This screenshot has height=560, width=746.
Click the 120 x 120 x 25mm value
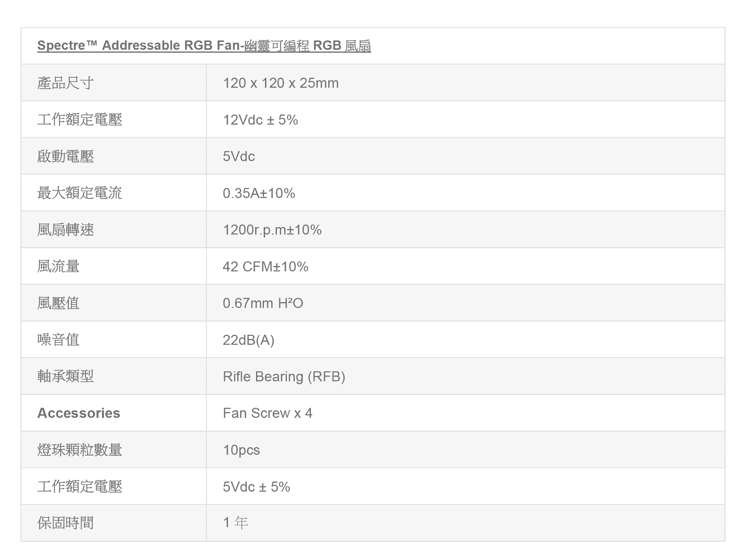click(x=280, y=83)
